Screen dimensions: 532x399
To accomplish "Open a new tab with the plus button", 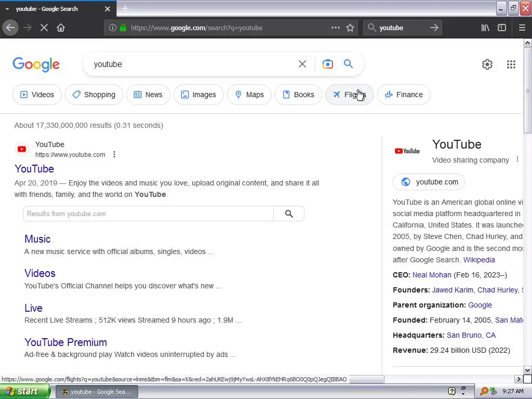I will (x=125, y=8).
